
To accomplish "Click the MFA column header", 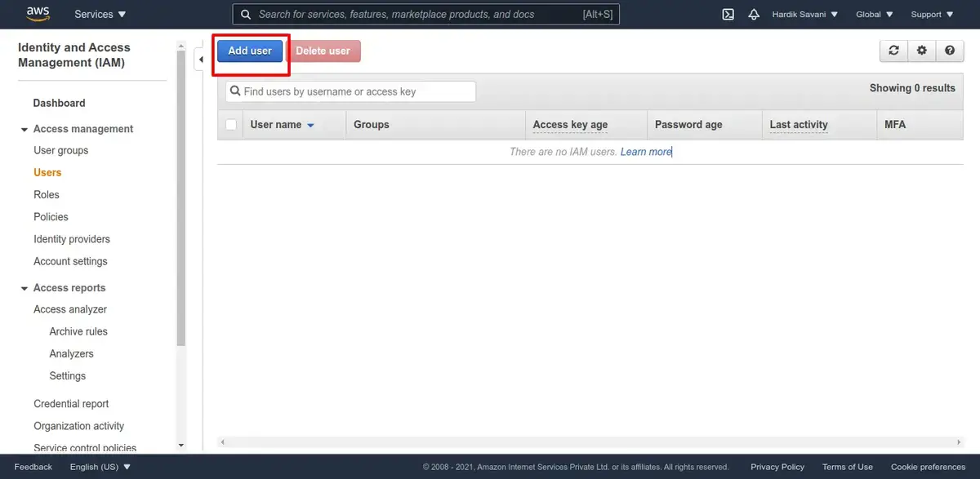I will [x=895, y=125].
